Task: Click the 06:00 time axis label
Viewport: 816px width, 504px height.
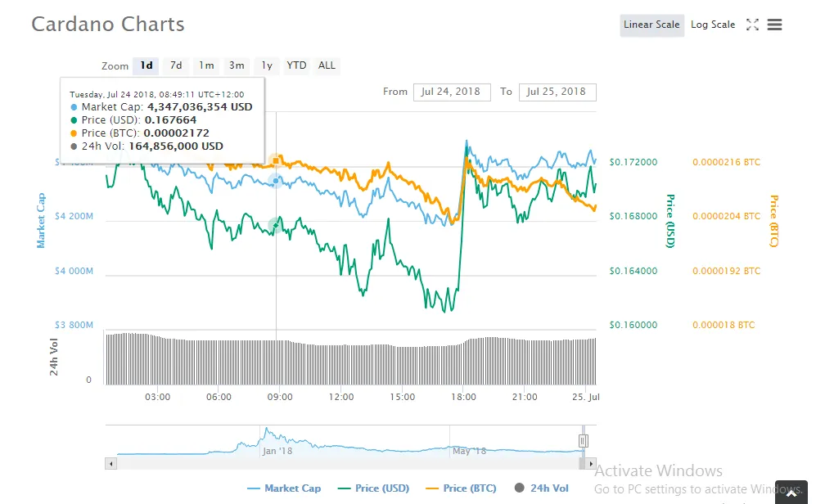Action: (x=219, y=397)
